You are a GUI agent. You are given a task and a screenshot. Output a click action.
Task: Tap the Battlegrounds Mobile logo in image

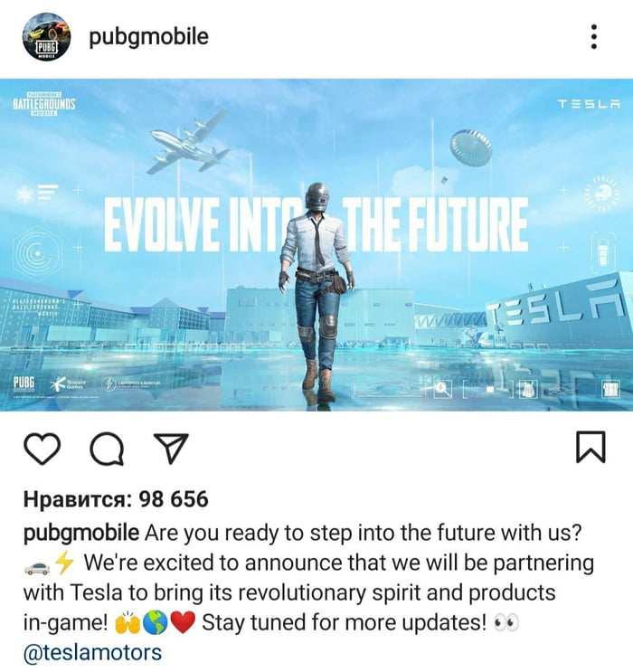(44, 104)
